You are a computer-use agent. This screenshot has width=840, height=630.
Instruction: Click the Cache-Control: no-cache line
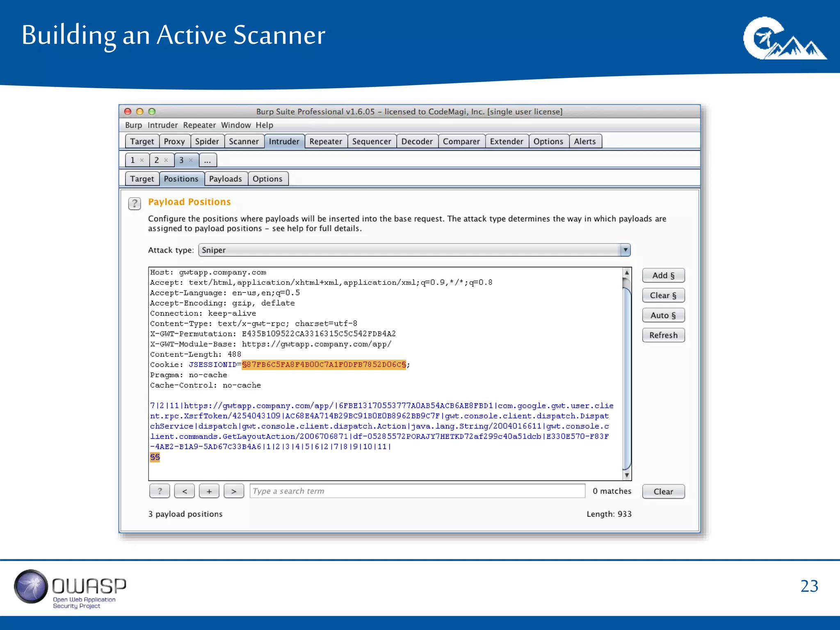click(x=205, y=385)
